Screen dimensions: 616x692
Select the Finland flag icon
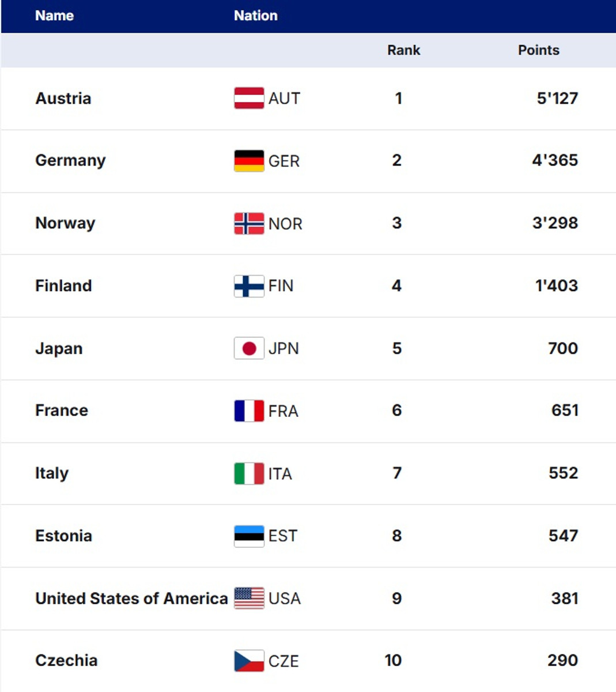coord(249,286)
